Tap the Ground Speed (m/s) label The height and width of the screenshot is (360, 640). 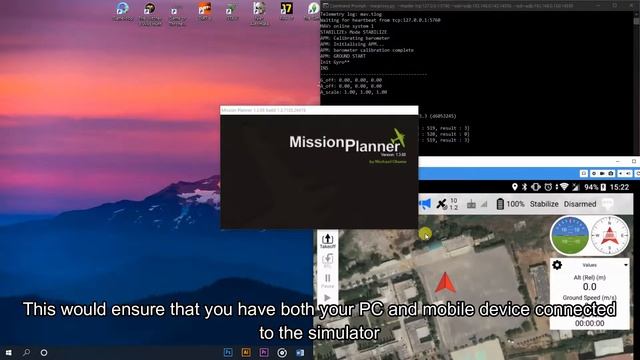pyautogui.click(x=589, y=298)
